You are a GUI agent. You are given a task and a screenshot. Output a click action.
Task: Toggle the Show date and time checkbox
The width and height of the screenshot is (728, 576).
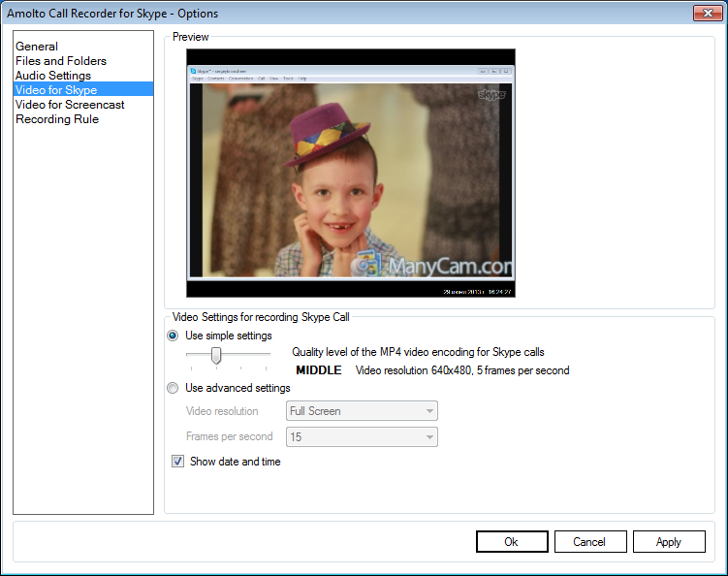click(178, 462)
